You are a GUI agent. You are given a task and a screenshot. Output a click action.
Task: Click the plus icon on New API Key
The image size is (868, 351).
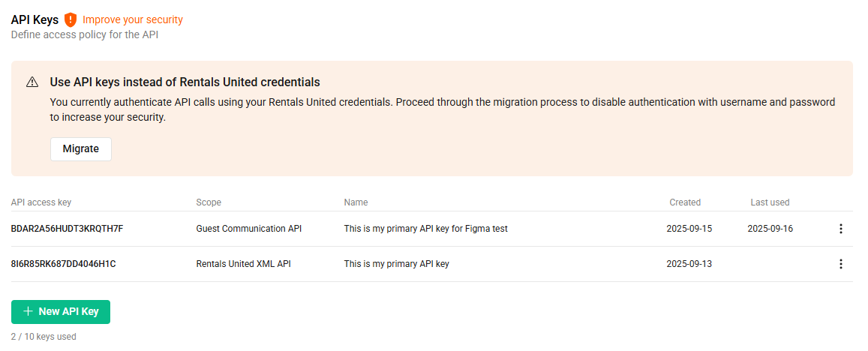tap(28, 311)
